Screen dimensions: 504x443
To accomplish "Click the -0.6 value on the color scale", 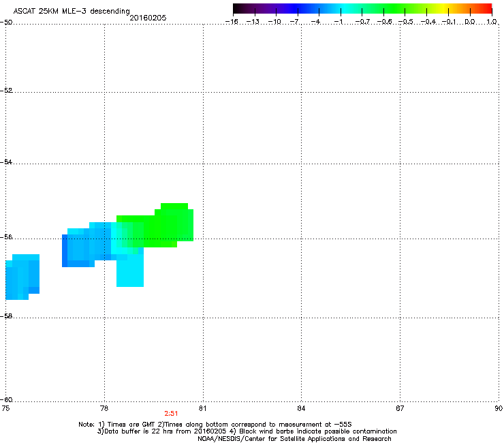I will click(x=384, y=22).
